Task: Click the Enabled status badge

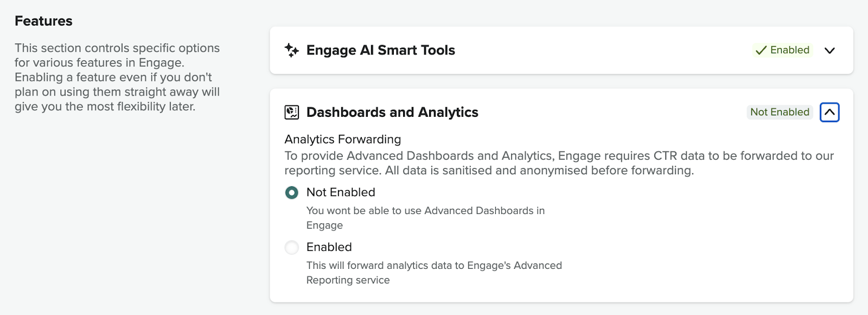Action: 782,50
